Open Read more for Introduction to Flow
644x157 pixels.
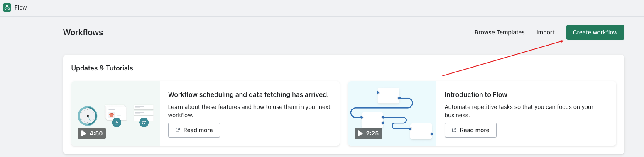(470, 130)
